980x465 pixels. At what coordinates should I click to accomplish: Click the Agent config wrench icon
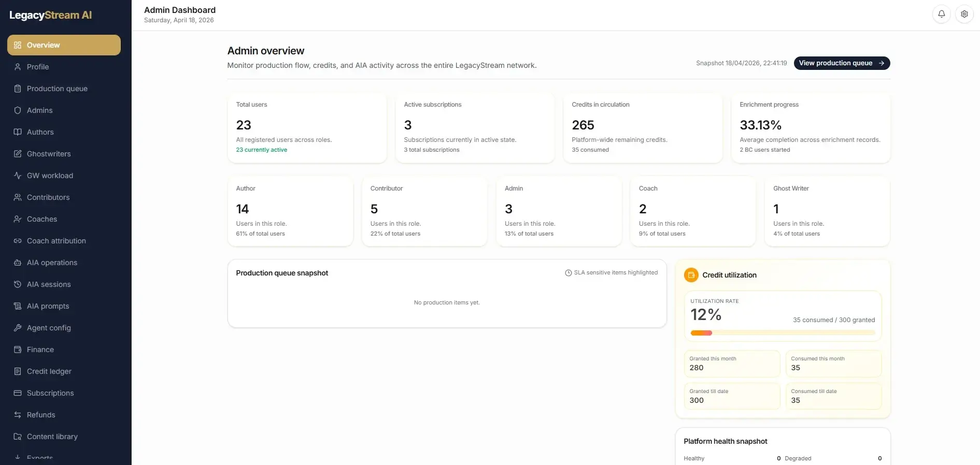(18, 328)
